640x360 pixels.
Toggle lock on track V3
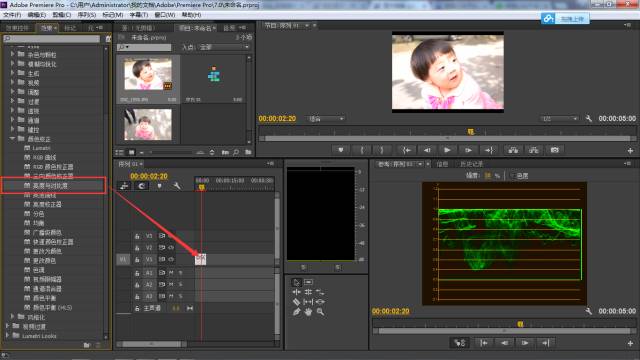tap(137, 236)
